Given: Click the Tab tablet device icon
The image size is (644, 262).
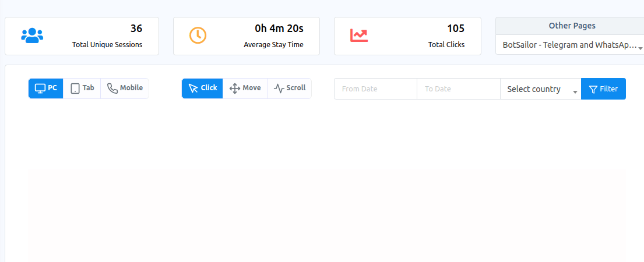Looking at the screenshot, I should 75,88.
